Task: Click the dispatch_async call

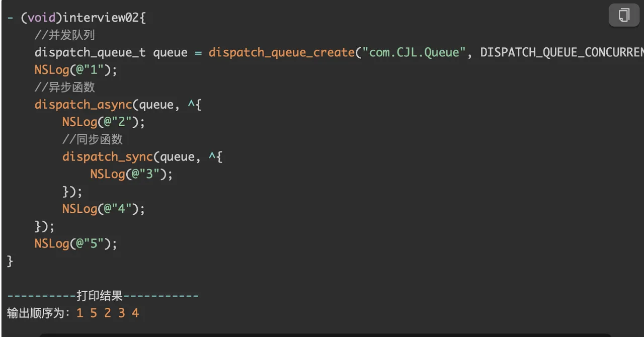Action: tap(83, 105)
